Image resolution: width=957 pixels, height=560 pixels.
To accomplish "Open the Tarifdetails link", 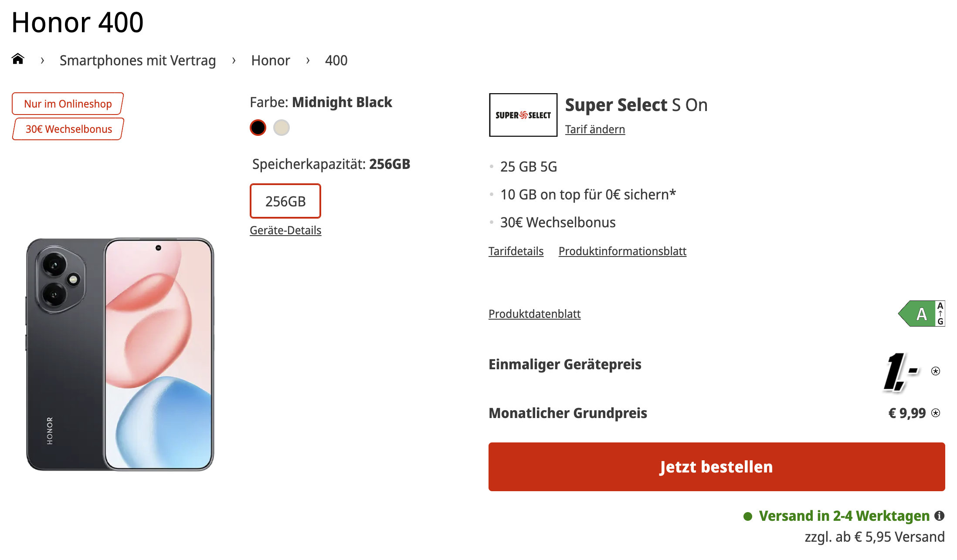I will (x=516, y=251).
